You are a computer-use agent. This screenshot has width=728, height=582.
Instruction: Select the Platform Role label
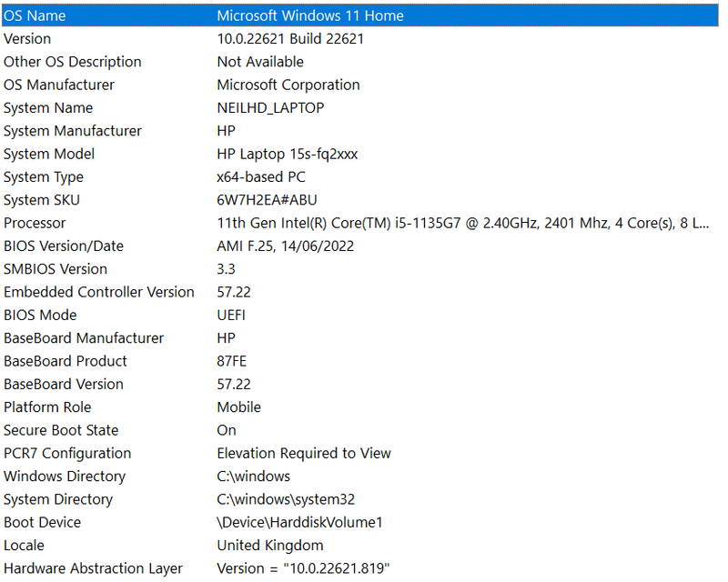(47, 407)
